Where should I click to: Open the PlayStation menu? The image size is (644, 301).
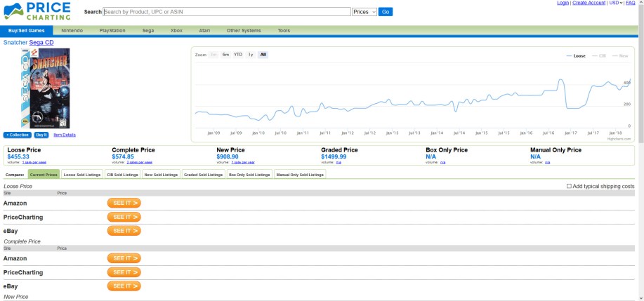click(112, 31)
